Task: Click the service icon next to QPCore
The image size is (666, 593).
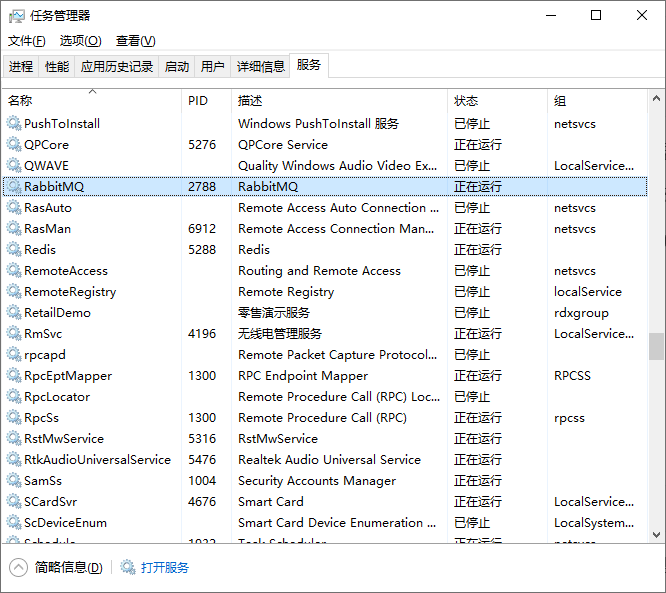Action: click(14, 145)
